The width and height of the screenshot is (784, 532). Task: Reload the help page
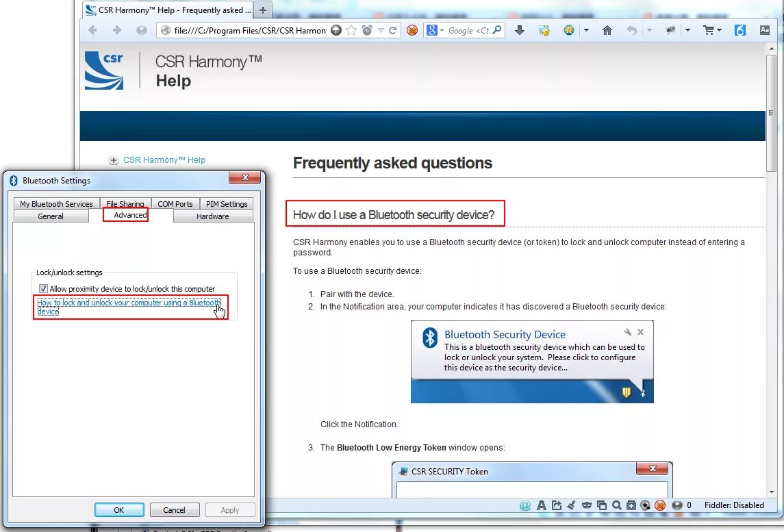(393, 31)
